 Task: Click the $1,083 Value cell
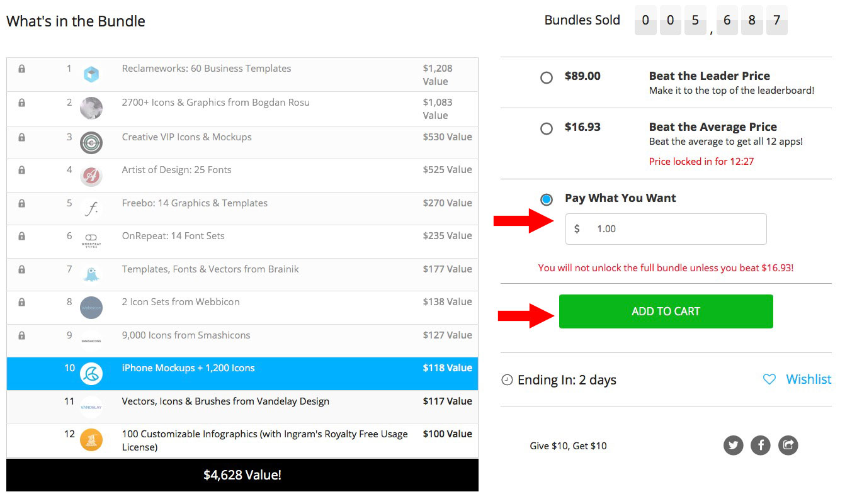(438, 109)
